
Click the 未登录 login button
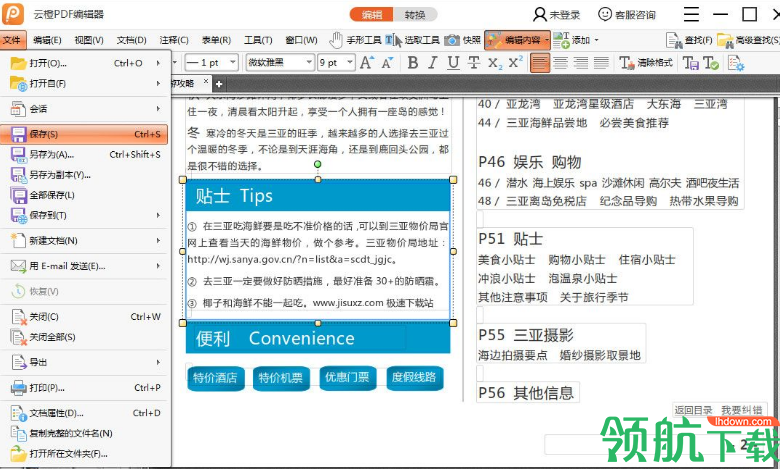(x=557, y=14)
